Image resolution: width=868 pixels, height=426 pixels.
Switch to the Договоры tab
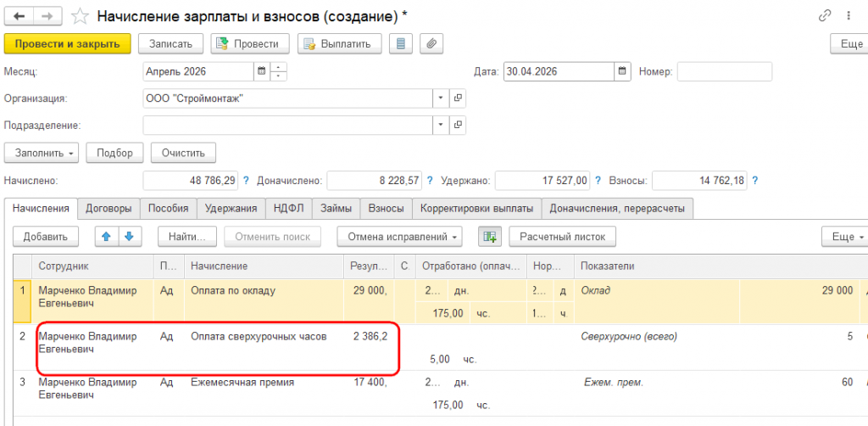[x=108, y=208]
